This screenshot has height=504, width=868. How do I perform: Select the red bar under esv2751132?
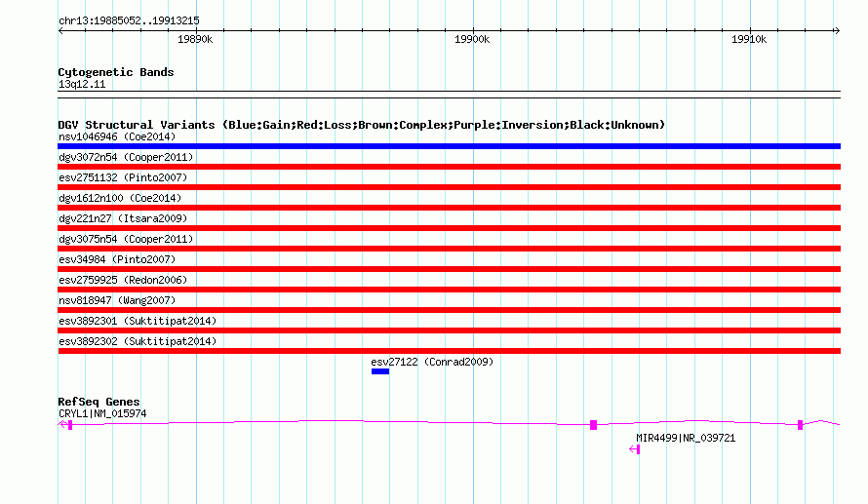click(x=449, y=187)
